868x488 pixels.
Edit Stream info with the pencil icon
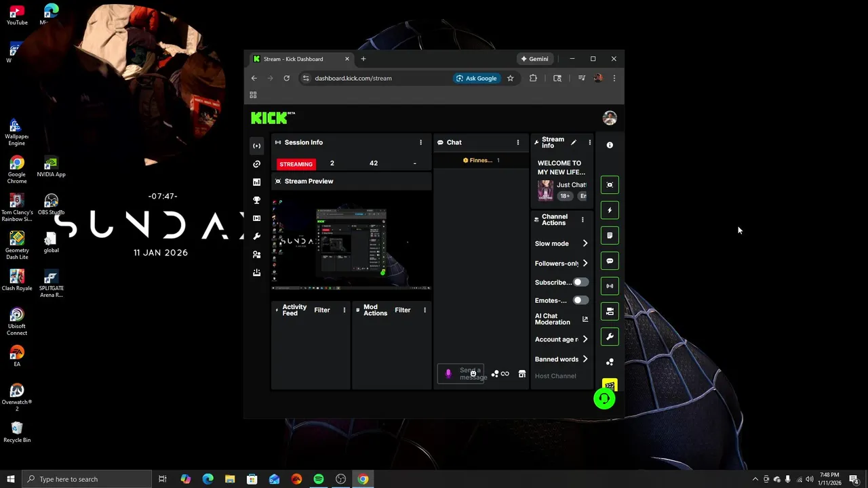coord(574,142)
